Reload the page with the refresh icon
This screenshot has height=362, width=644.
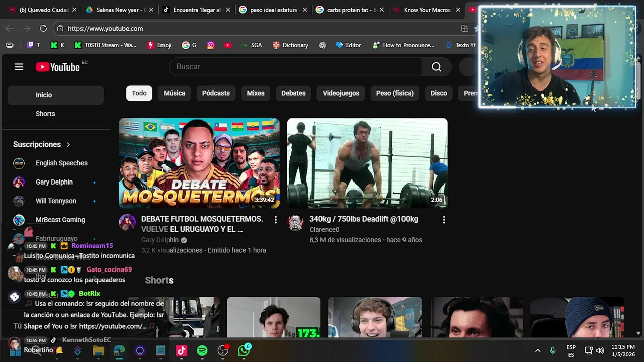pyautogui.click(x=43, y=28)
